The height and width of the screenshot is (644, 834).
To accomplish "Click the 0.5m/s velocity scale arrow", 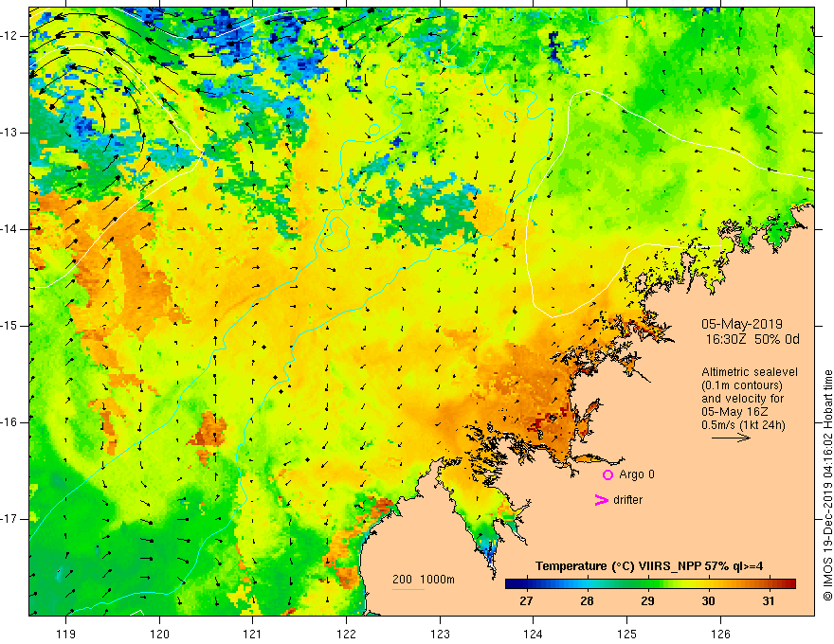I will [731, 438].
